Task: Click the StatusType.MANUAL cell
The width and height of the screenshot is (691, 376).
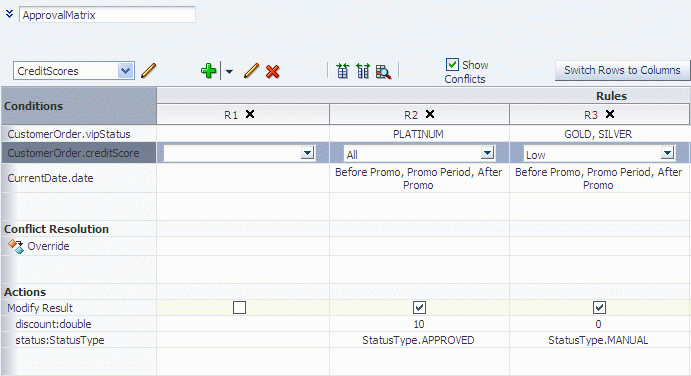Action: tap(598, 340)
